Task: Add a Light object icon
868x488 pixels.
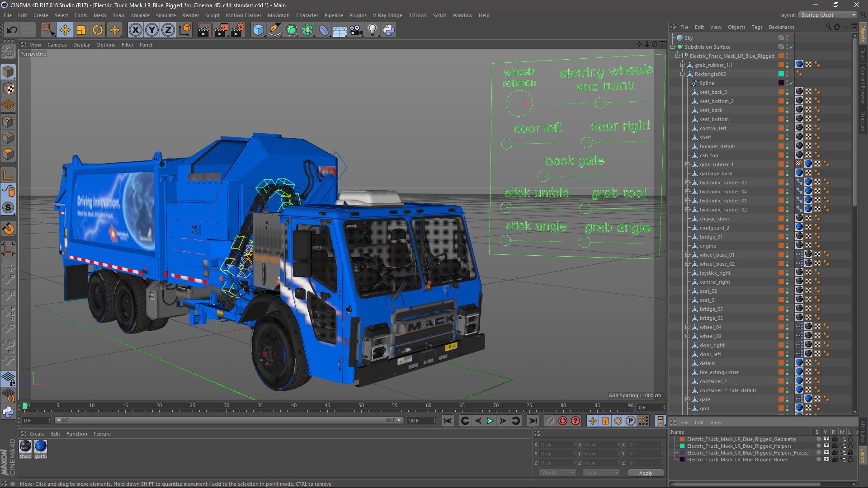Action: 372,30
